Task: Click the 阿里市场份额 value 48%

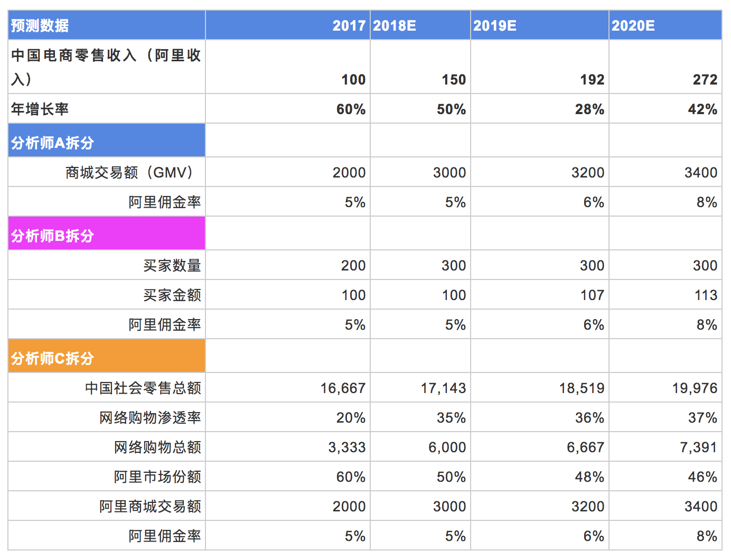Action: point(589,477)
